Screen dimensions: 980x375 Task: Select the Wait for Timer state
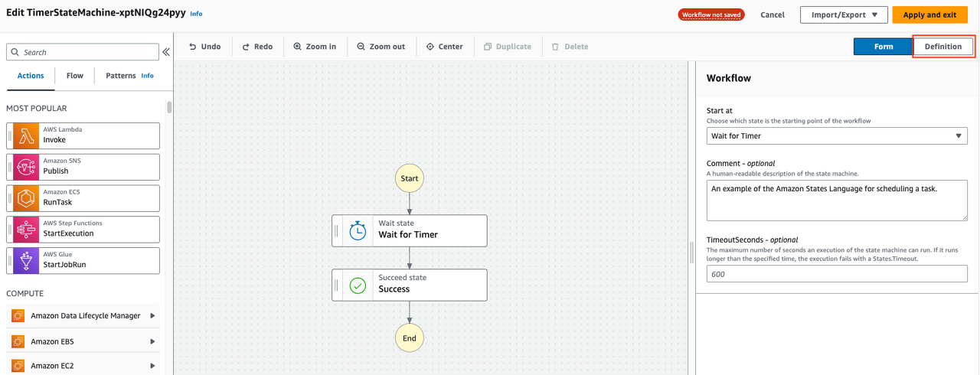click(410, 231)
